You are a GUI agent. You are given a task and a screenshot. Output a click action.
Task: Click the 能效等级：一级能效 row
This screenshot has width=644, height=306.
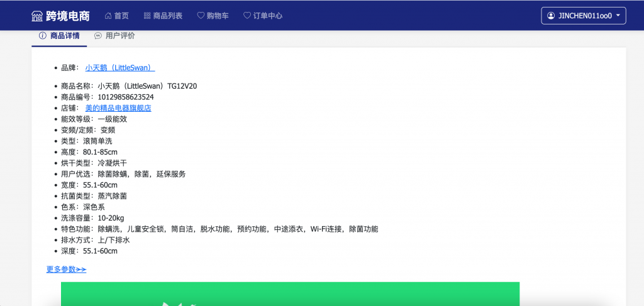[x=94, y=119]
